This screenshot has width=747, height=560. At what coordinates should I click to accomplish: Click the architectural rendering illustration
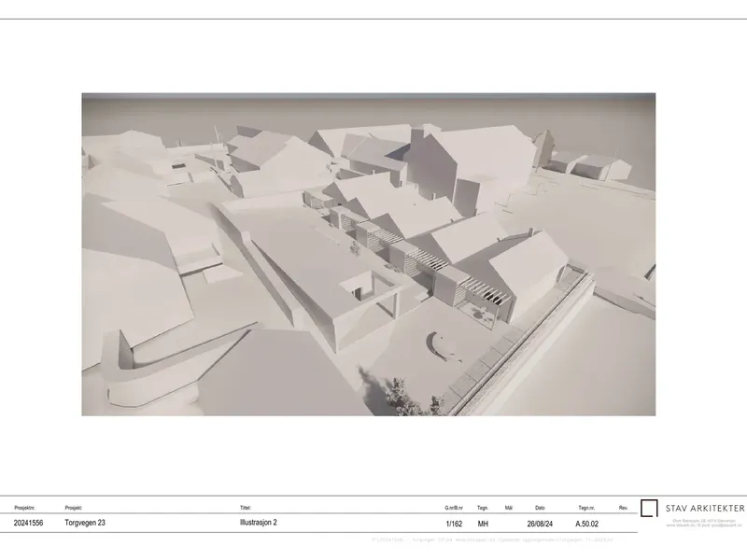[x=368, y=254]
